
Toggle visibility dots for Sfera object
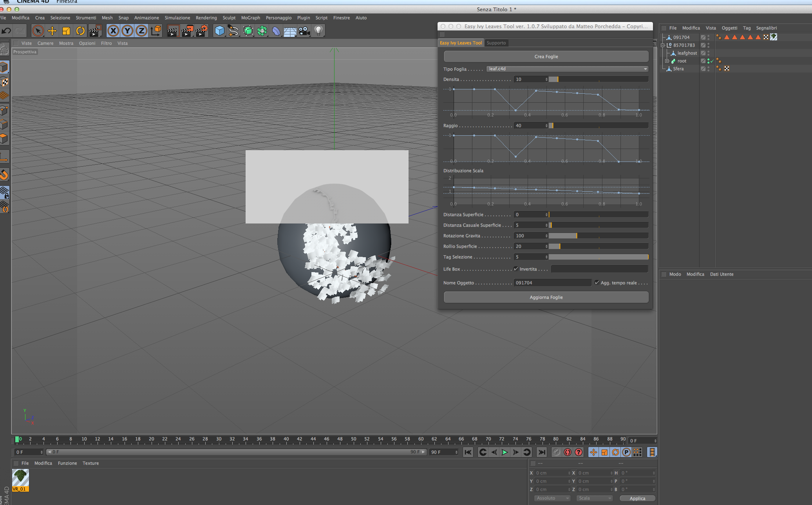click(708, 69)
